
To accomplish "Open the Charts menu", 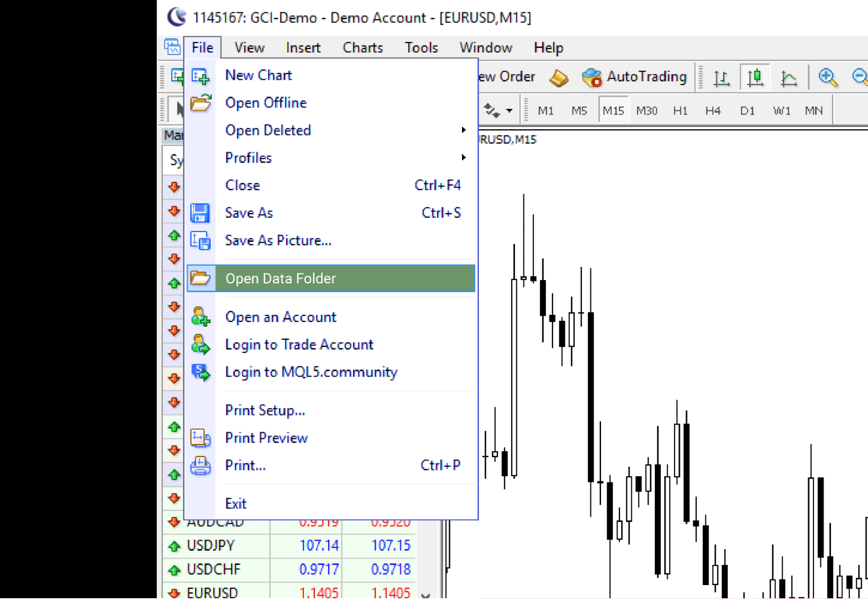I will tap(363, 47).
